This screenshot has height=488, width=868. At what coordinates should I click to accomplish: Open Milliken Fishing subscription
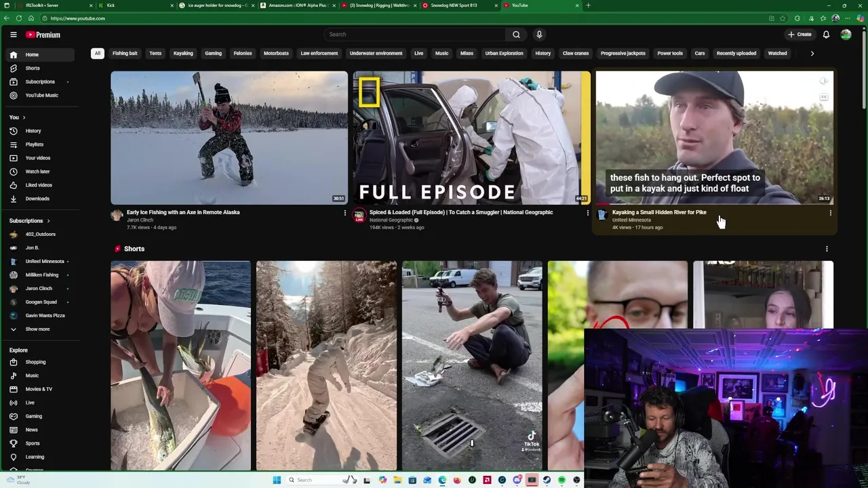(x=41, y=275)
